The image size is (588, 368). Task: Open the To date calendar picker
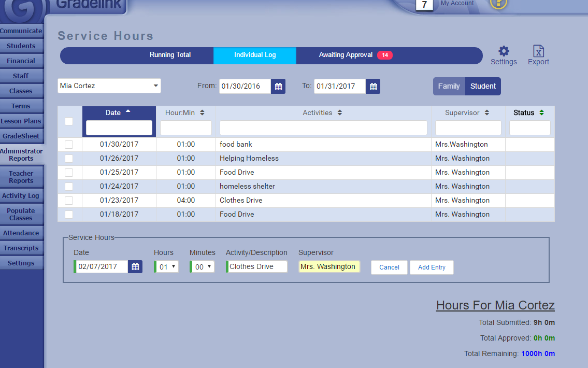pos(373,87)
